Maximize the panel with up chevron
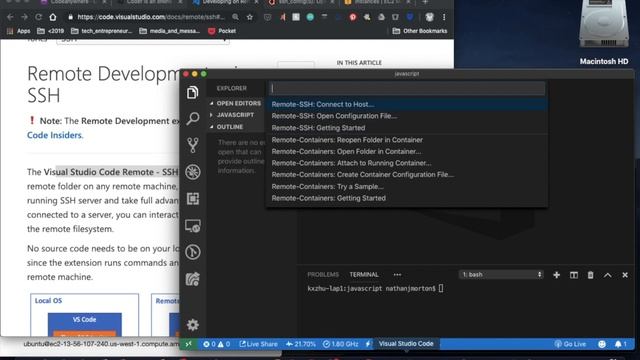Image resolution: width=640 pixels, height=360 pixels. (607, 275)
